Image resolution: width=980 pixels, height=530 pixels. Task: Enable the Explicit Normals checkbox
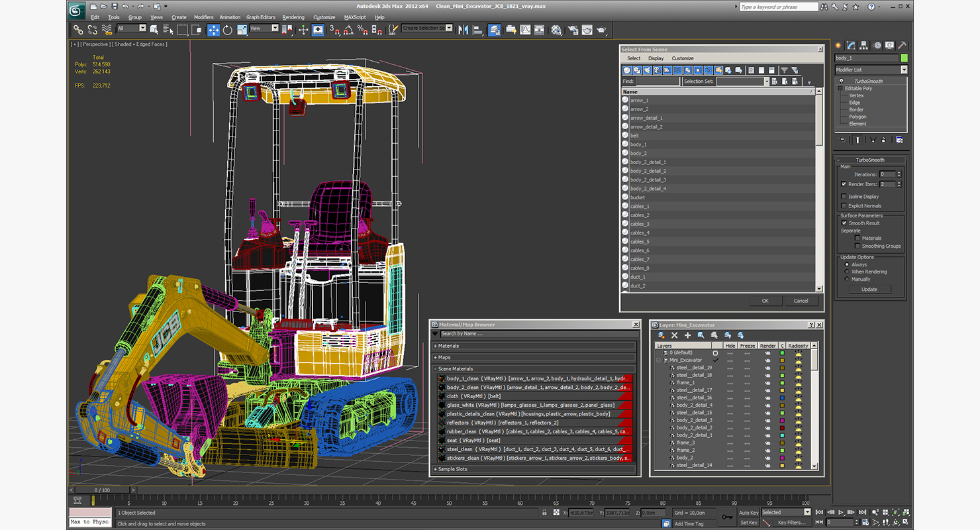(844, 206)
